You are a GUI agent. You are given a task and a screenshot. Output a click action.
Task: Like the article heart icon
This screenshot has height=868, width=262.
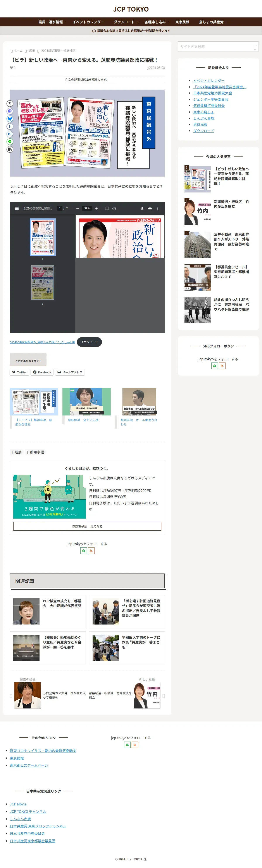(x=12, y=68)
